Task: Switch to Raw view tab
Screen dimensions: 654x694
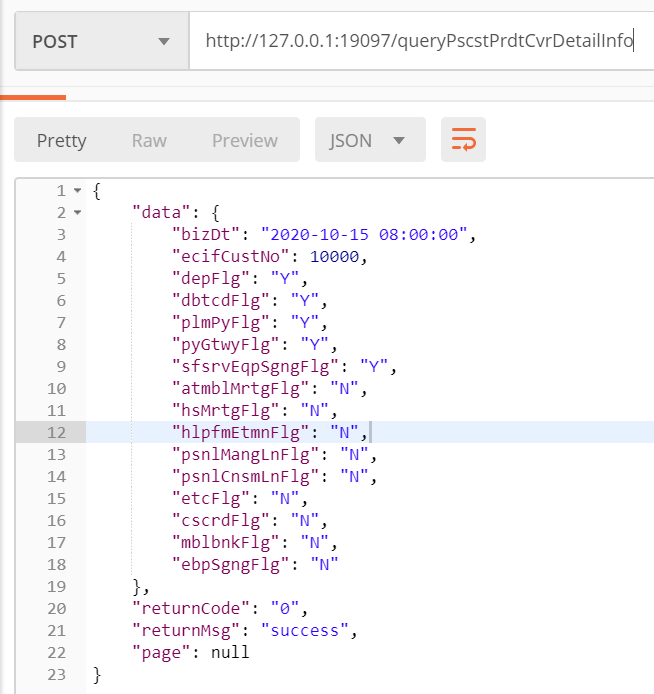Action: (x=149, y=140)
